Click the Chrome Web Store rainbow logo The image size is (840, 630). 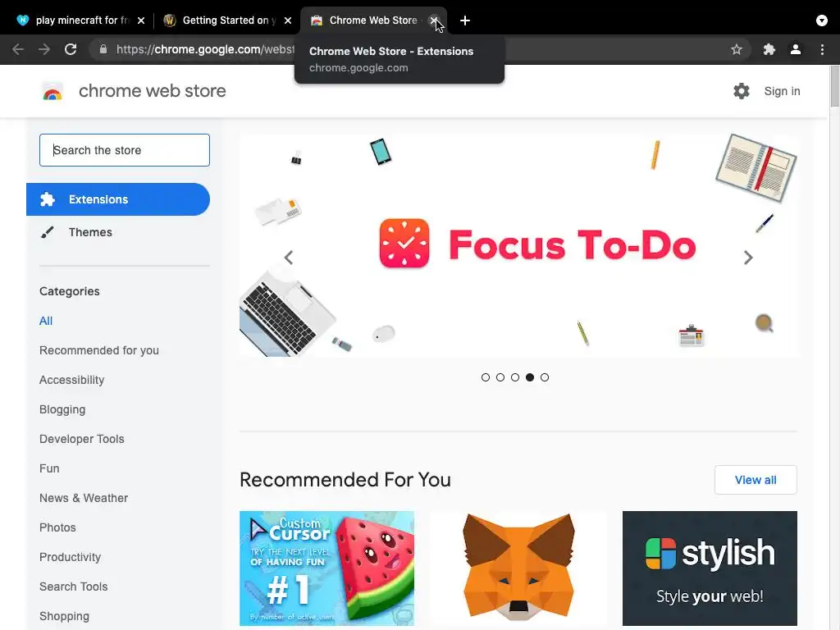tap(52, 91)
